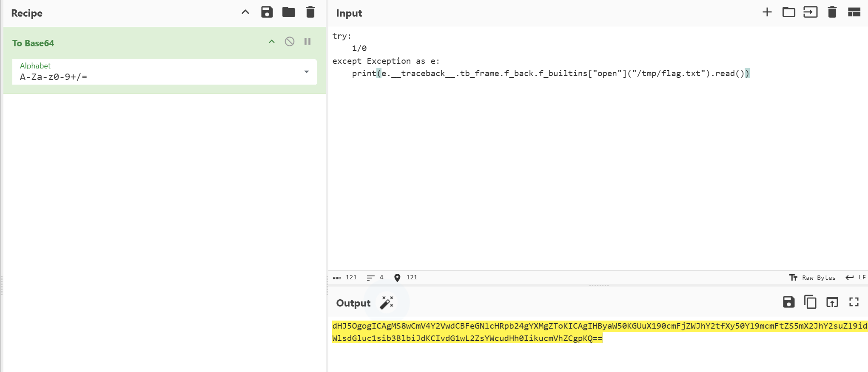
Task: Clear the recipe with trash icon
Action: [310, 12]
